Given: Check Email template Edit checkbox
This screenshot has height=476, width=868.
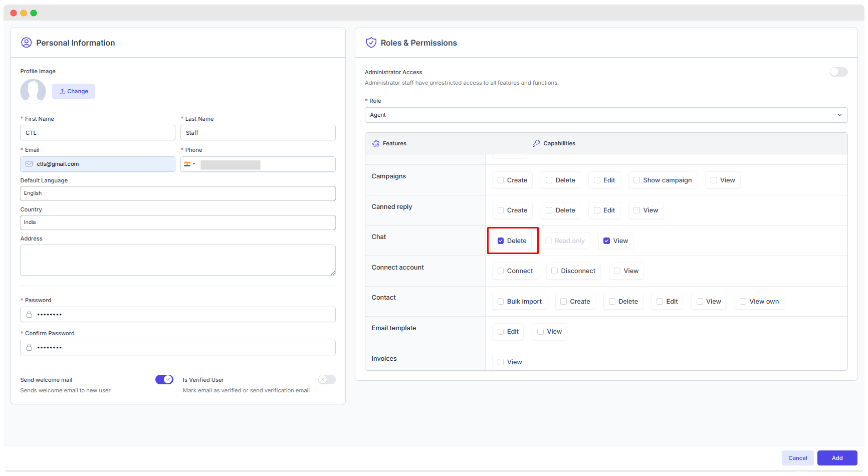Looking at the screenshot, I should coord(501,332).
